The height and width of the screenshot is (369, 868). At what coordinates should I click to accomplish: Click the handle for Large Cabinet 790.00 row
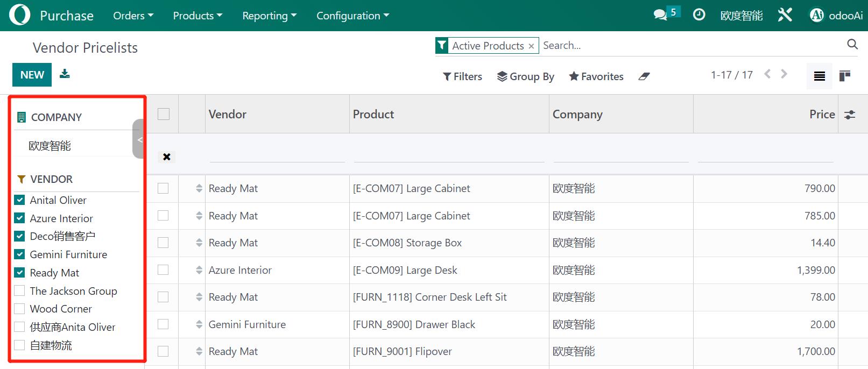(x=199, y=188)
